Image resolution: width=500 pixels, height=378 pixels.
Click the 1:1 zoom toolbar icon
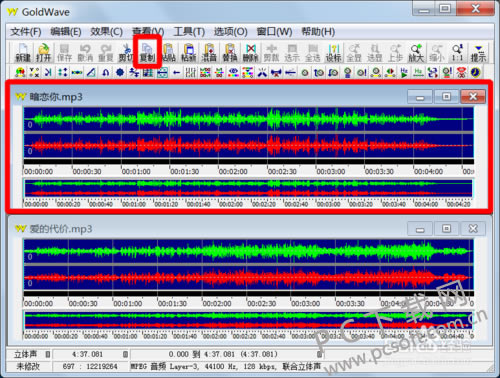pos(457,53)
